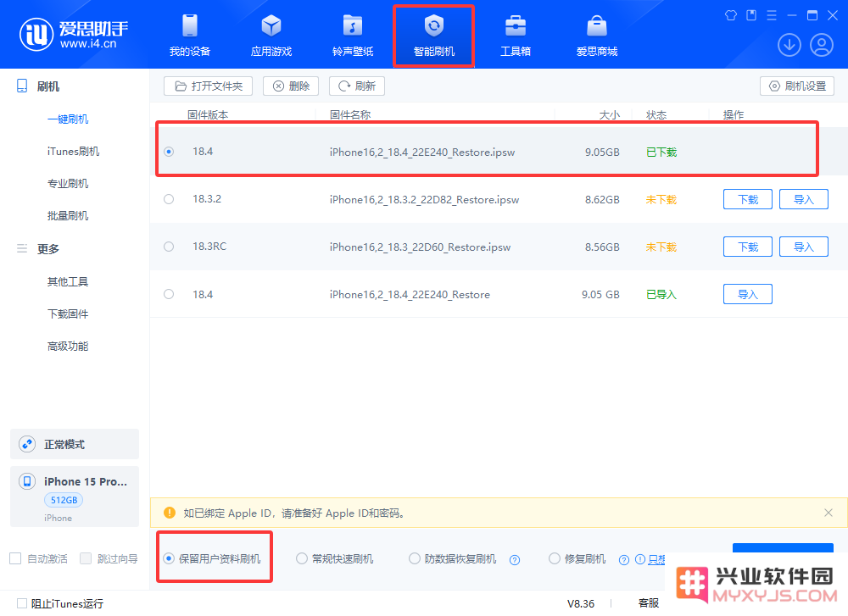Open the 工具箱 toolbox section

coord(516,36)
